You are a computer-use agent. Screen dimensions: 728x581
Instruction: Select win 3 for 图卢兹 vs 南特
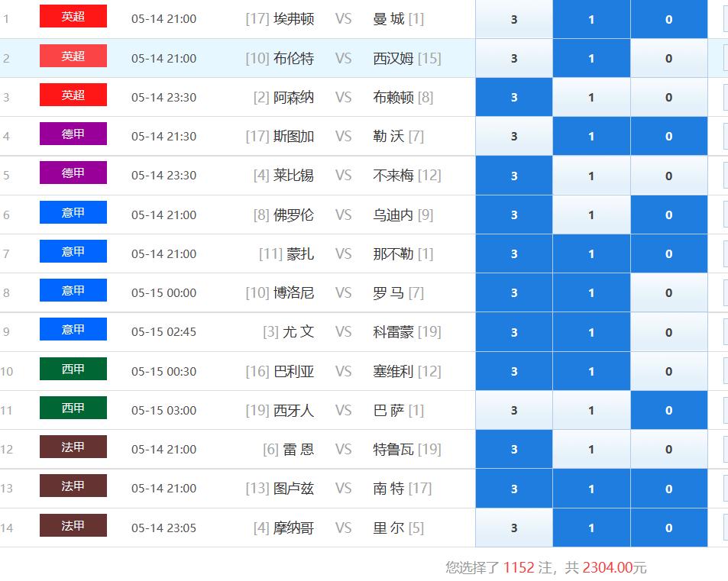pyautogui.click(x=513, y=488)
